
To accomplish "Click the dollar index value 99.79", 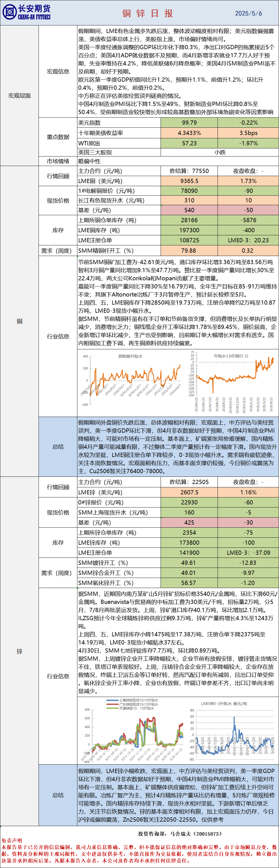I will [x=189, y=123].
